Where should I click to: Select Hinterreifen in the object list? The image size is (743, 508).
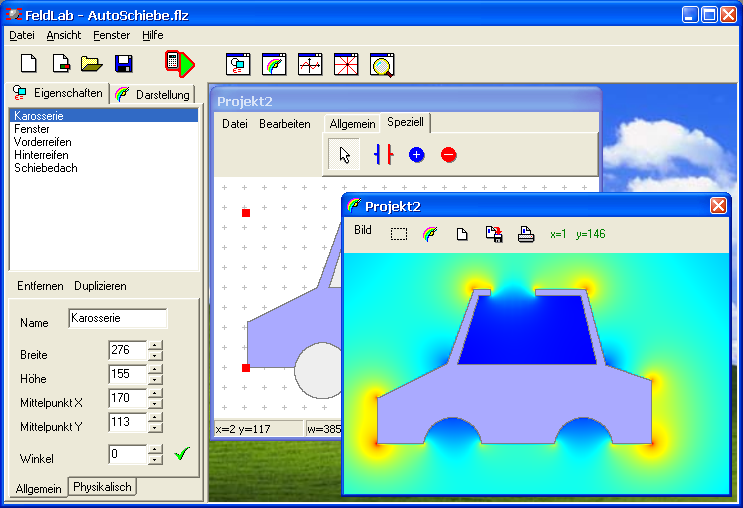pyautogui.click(x=104, y=155)
